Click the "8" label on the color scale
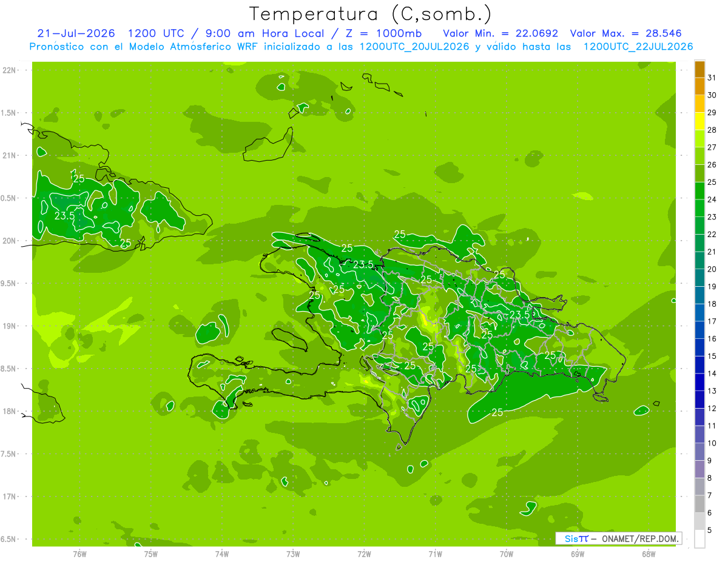Viewport: 728px width, 562px height. click(x=710, y=478)
